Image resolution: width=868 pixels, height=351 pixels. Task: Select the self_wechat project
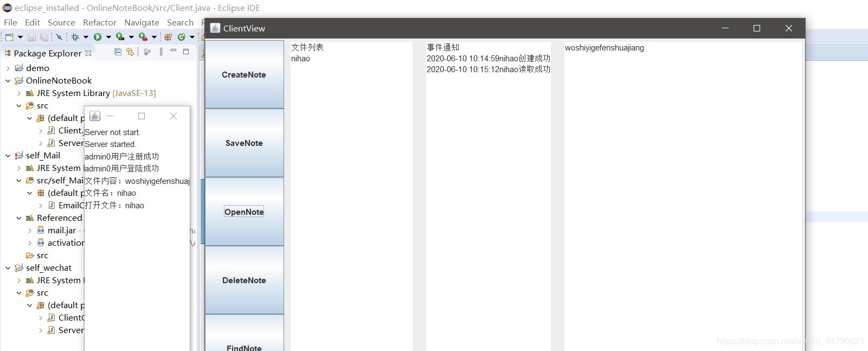48,267
